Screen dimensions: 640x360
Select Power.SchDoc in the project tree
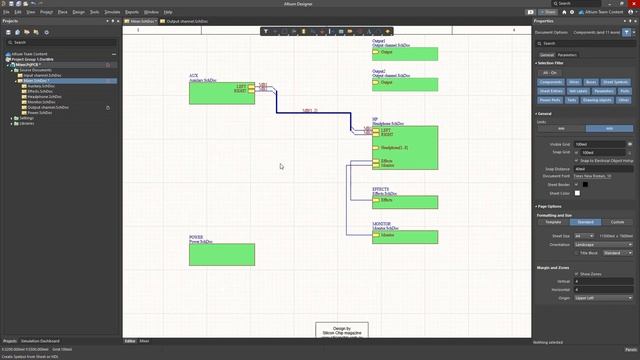(x=40, y=113)
